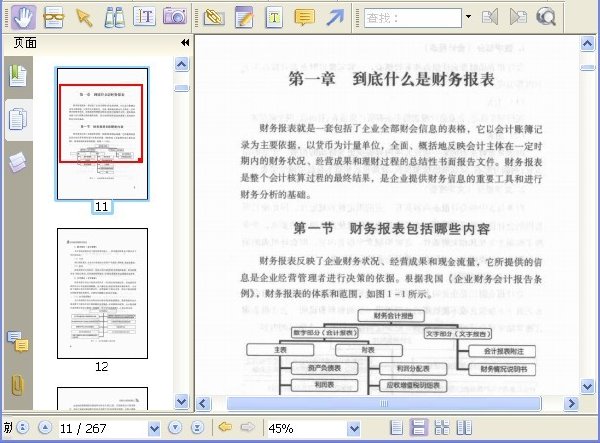
Task: Find the next search result
Action: [518, 17]
